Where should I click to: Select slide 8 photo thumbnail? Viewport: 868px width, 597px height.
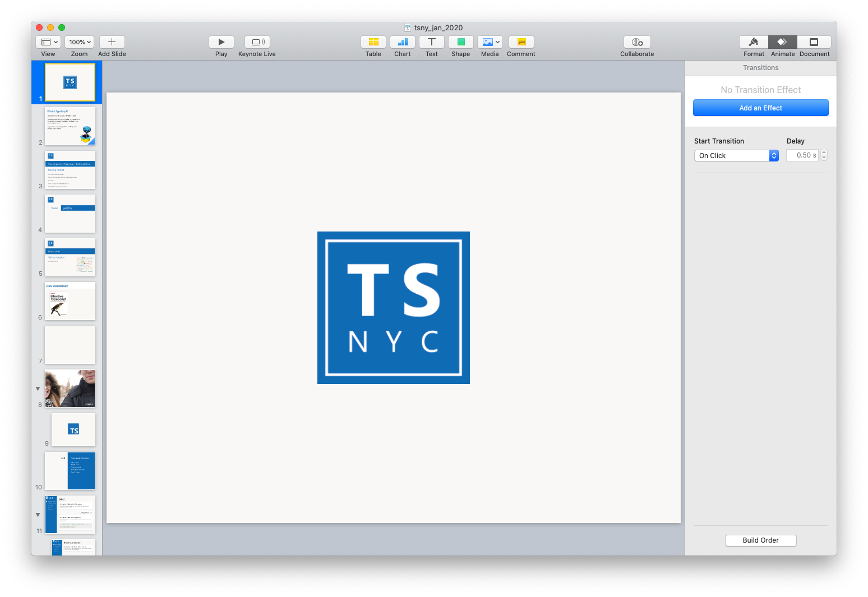point(70,388)
